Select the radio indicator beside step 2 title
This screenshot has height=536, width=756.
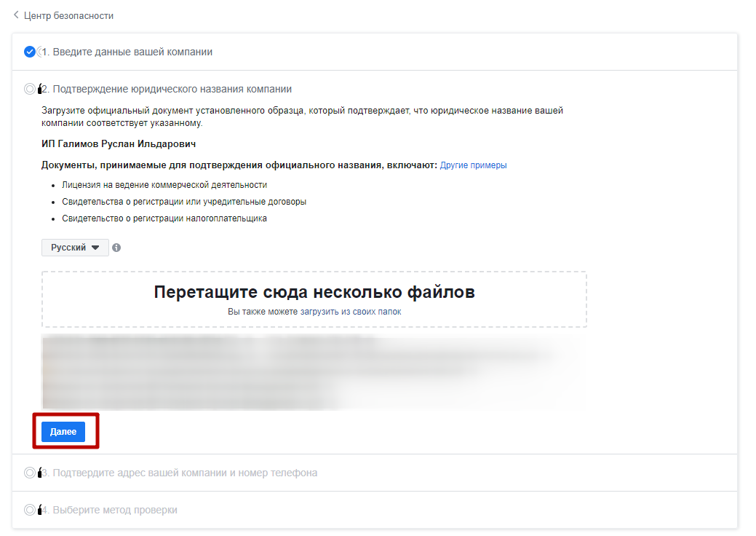(x=30, y=88)
